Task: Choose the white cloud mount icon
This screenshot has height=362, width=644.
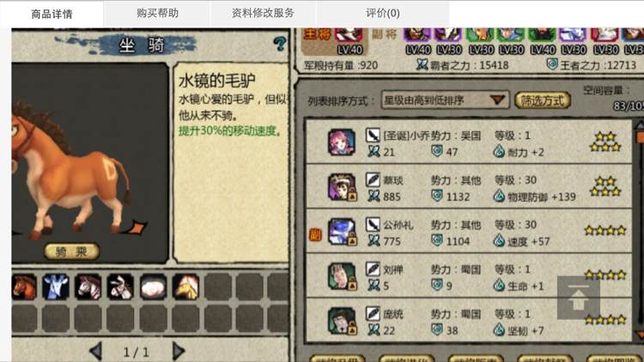Action: pyautogui.click(x=153, y=287)
